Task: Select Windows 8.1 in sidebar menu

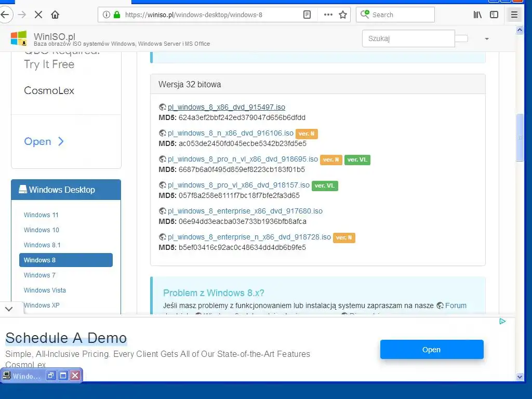Action: pyautogui.click(x=42, y=245)
